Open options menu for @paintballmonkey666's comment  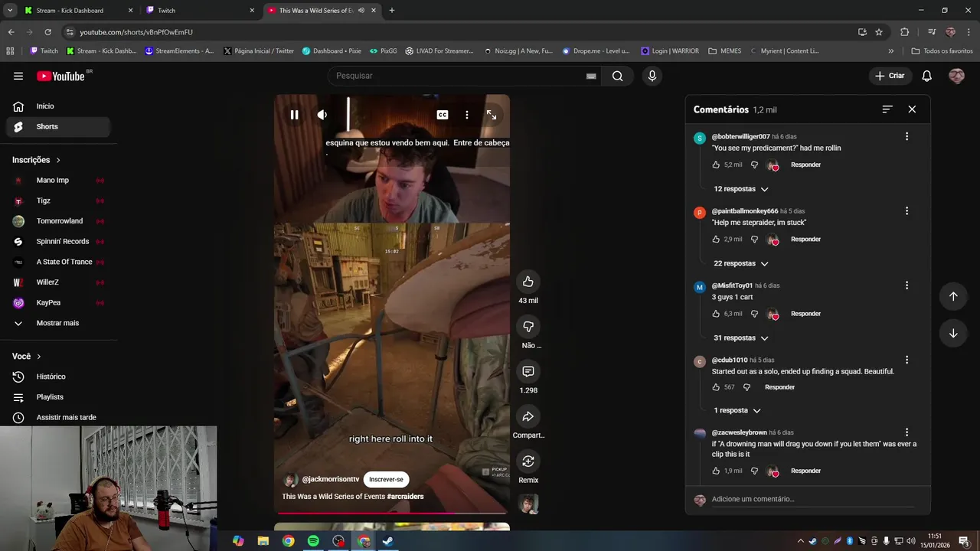(x=906, y=210)
